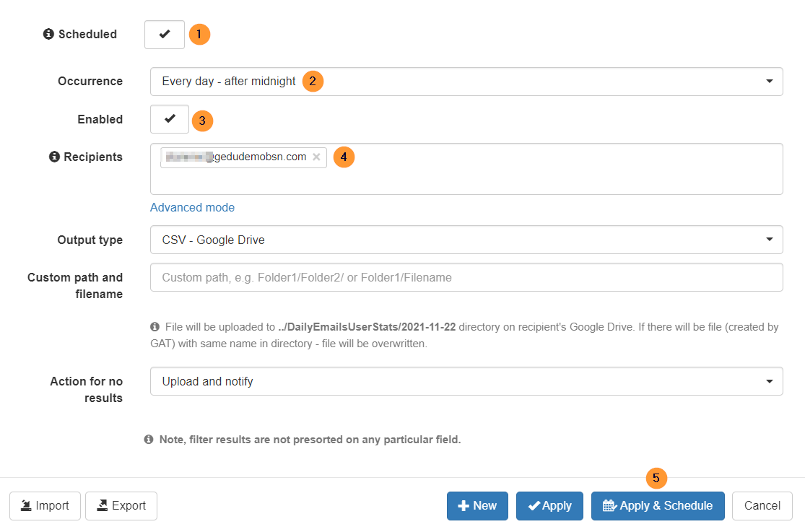Open the Occurrence dropdown
The width and height of the screenshot is (805, 532).
(x=768, y=81)
